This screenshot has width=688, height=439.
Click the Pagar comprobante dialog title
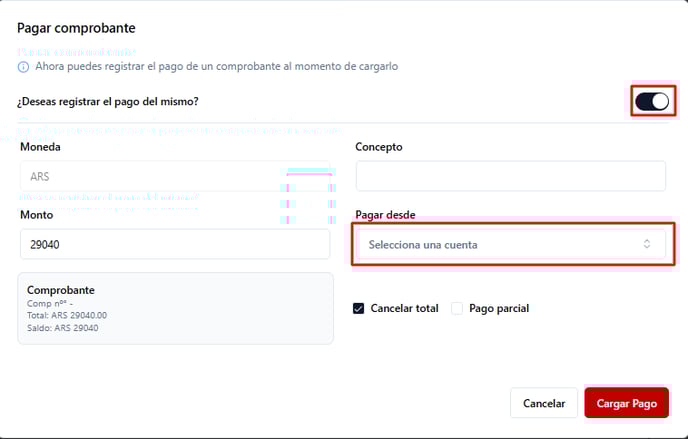(x=76, y=28)
